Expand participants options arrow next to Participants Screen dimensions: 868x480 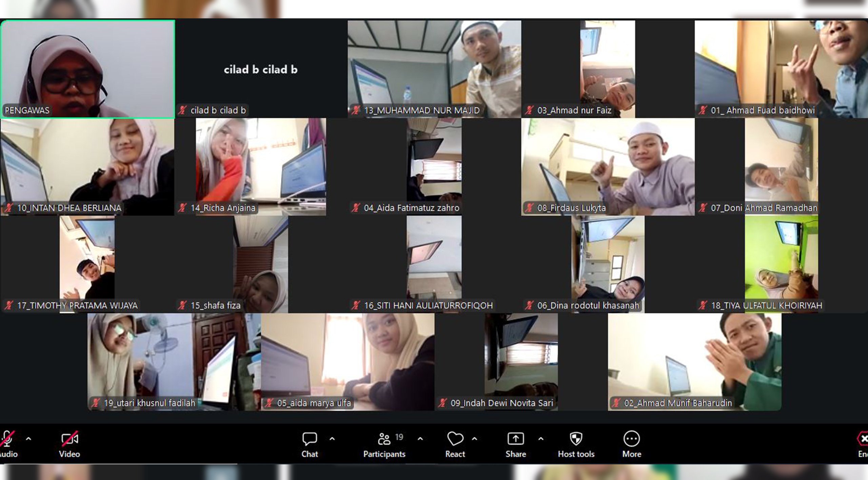[420, 439]
